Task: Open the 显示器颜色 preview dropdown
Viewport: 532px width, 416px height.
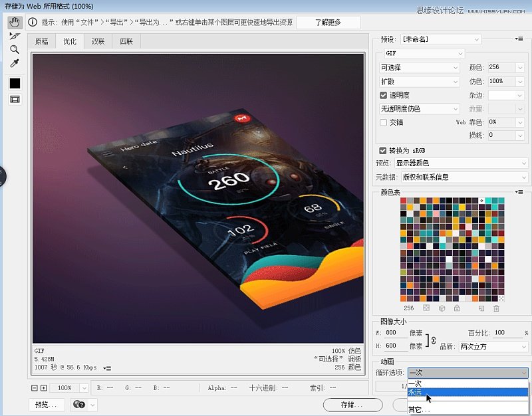Action: pos(461,163)
